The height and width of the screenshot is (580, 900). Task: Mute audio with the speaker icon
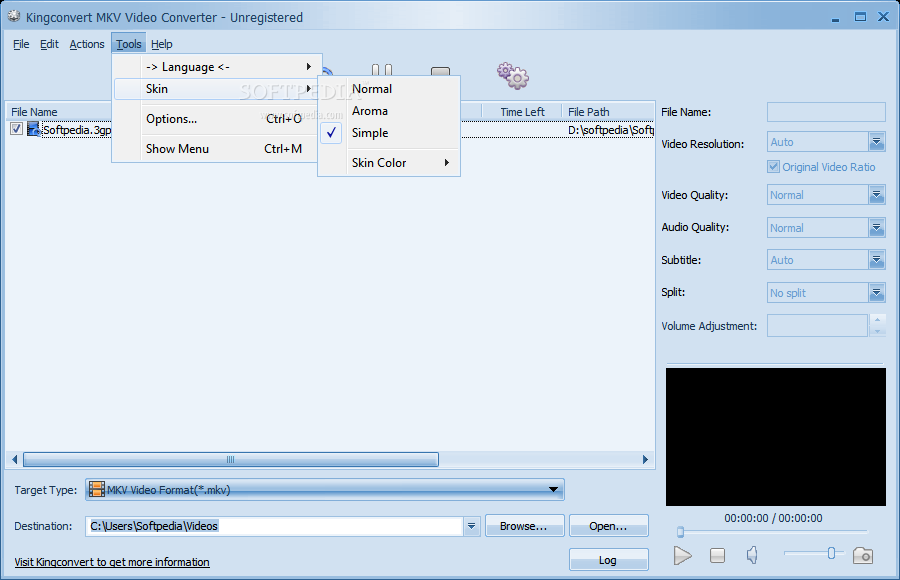(x=752, y=555)
